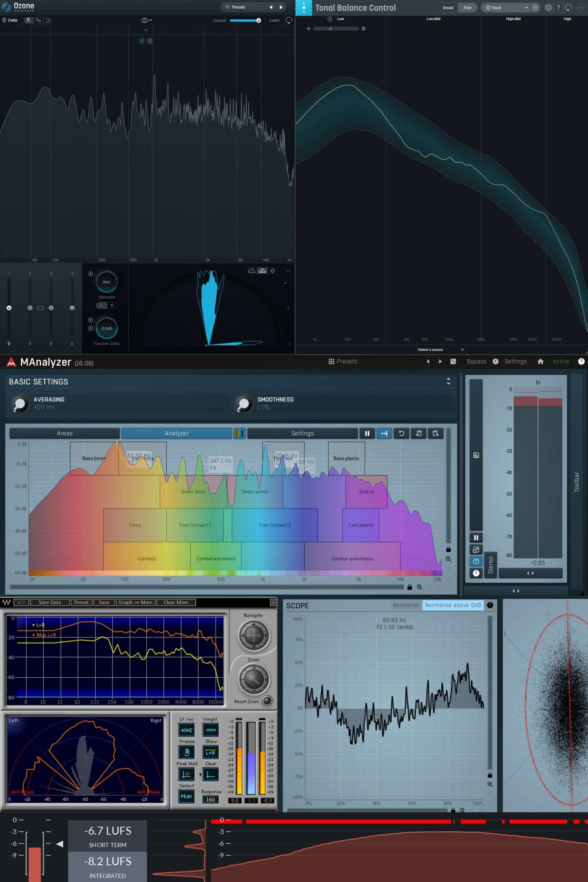Go to the previous MAnalyzer preset
588x882 pixels.
coord(428,361)
